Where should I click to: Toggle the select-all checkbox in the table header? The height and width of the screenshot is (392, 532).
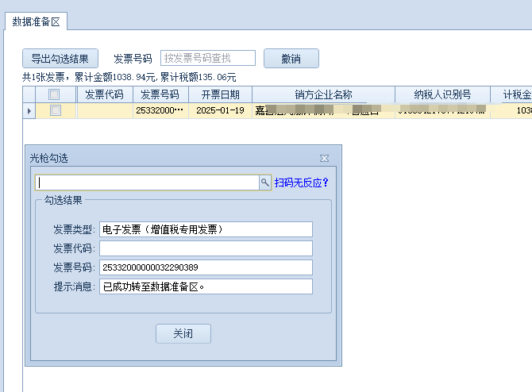pos(55,94)
